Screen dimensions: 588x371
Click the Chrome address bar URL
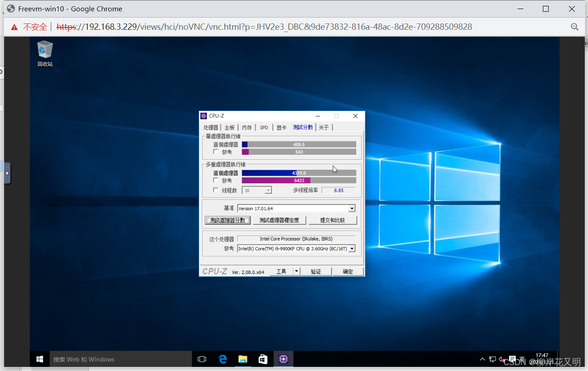coord(264,27)
